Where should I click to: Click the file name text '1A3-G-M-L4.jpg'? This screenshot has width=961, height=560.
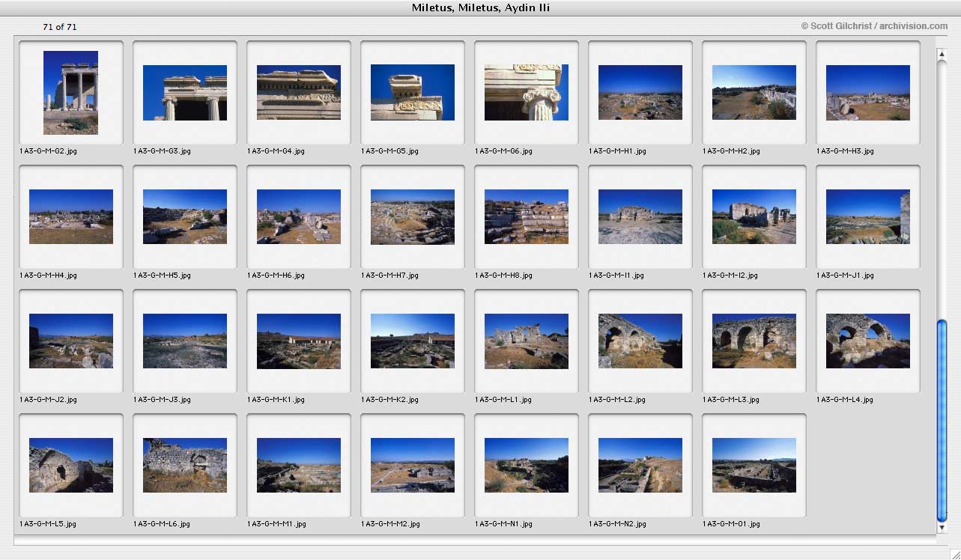(x=845, y=400)
